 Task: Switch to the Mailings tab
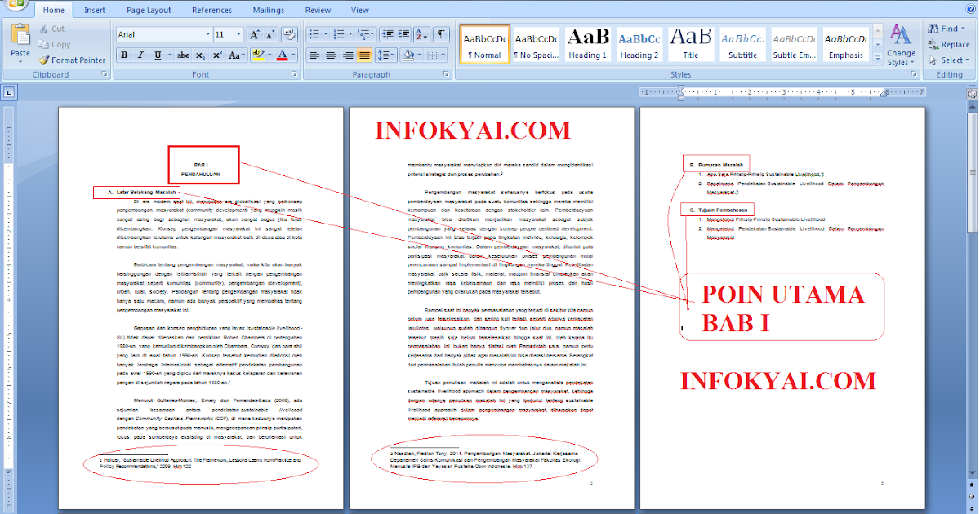pos(268,11)
